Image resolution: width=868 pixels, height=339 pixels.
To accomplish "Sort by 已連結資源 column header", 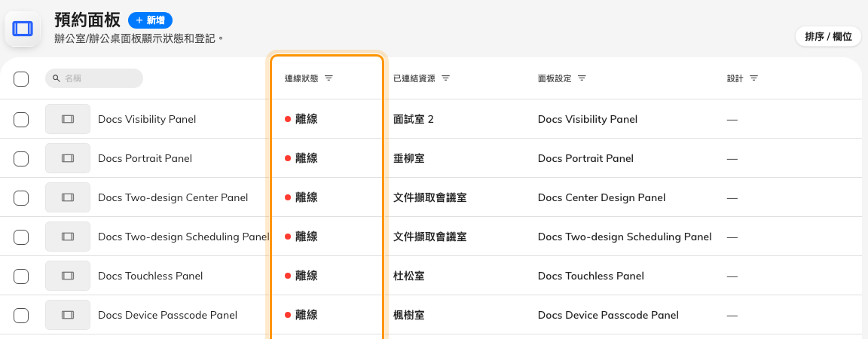I will click(x=414, y=78).
